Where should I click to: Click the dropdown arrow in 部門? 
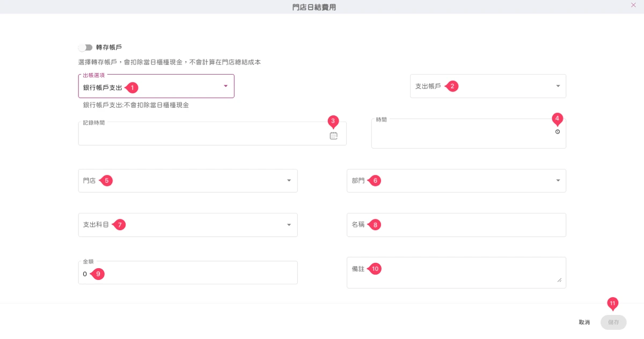click(x=558, y=181)
